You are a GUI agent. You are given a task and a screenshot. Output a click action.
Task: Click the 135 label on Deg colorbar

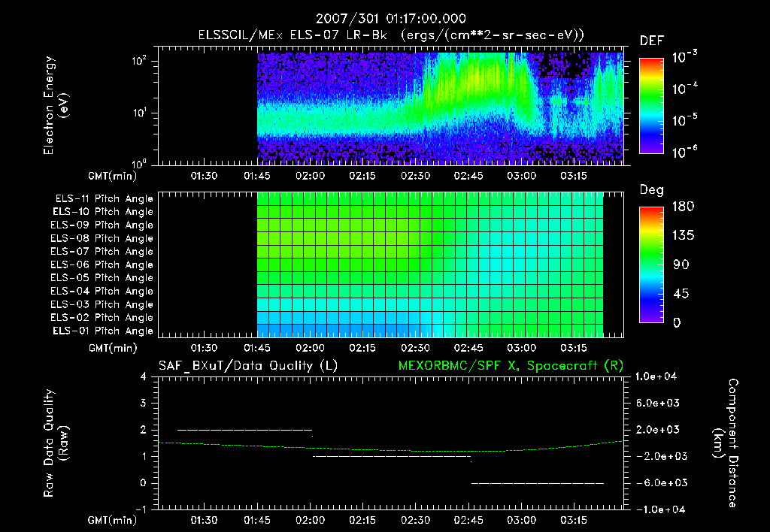[683, 236]
